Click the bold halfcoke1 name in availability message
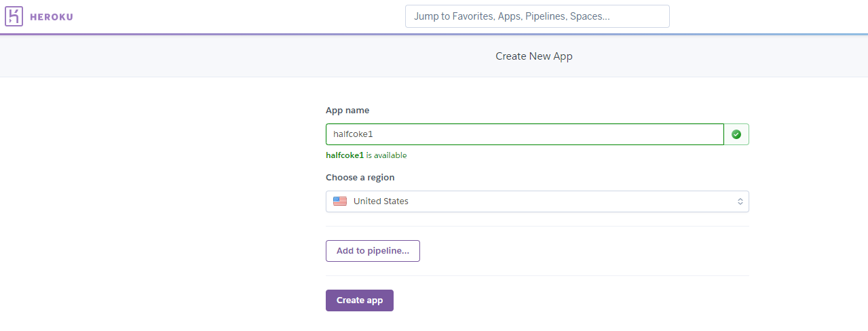Image resolution: width=868 pixels, height=331 pixels. [x=345, y=155]
